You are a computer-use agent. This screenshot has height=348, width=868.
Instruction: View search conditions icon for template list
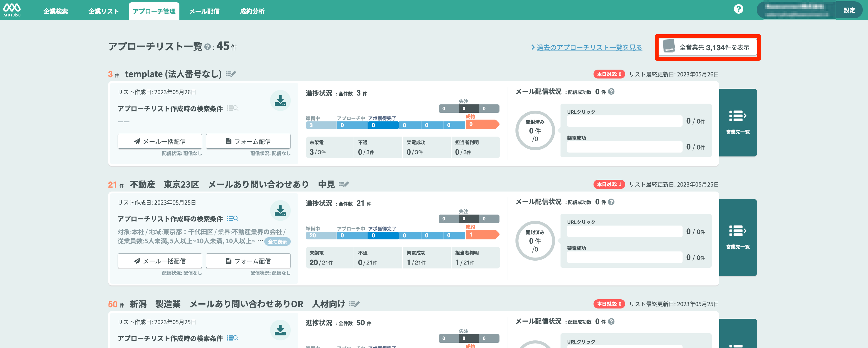click(x=233, y=108)
